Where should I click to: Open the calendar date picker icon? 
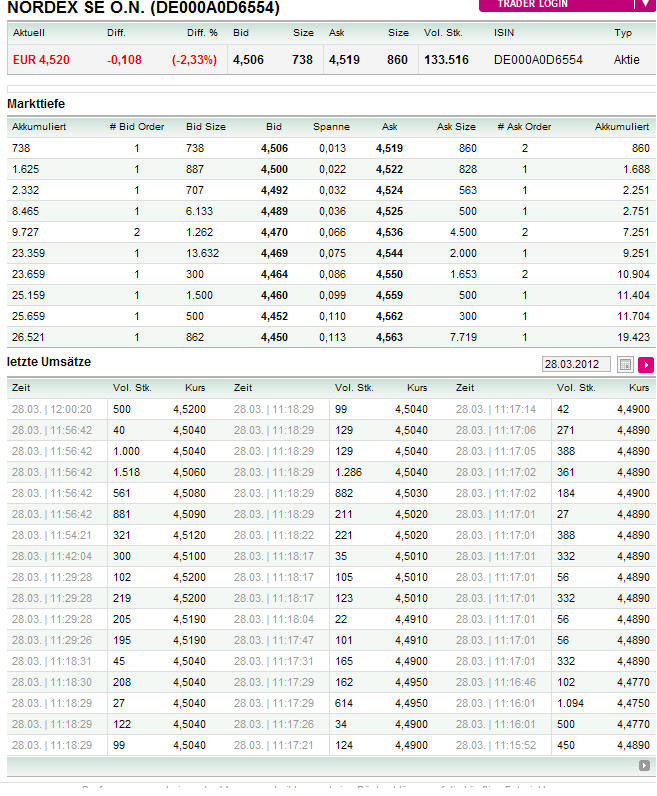point(626,365)
